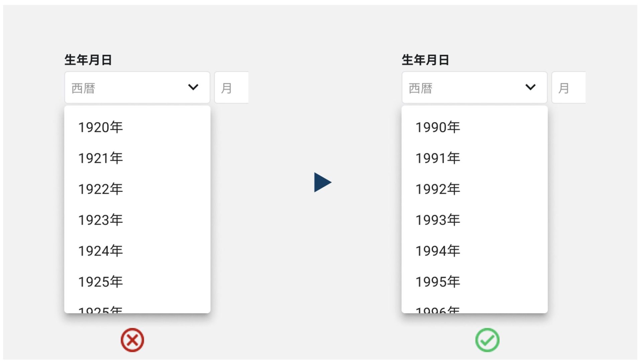Open the left 月 month dropdown
Screen dimensions: 642x364
231,87
